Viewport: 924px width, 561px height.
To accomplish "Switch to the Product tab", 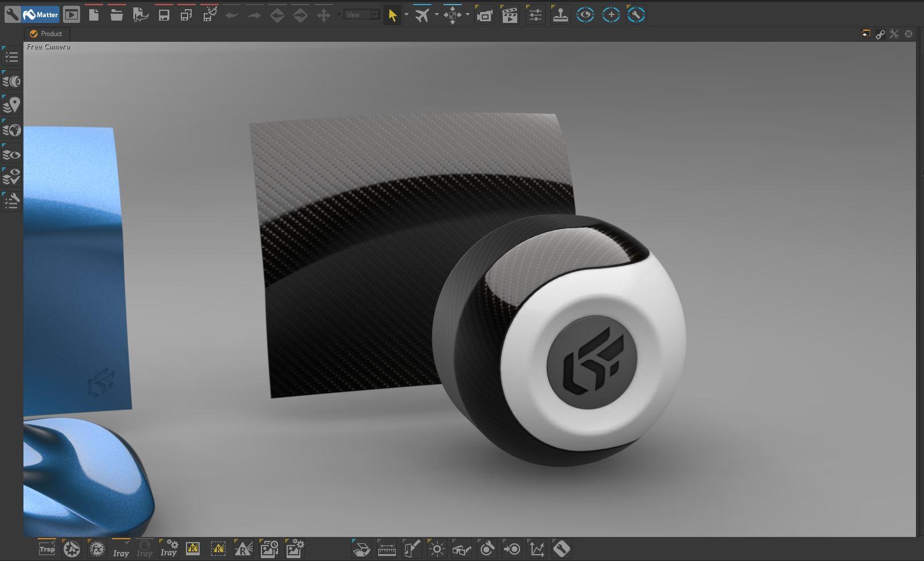I will [x=46, y=34].
